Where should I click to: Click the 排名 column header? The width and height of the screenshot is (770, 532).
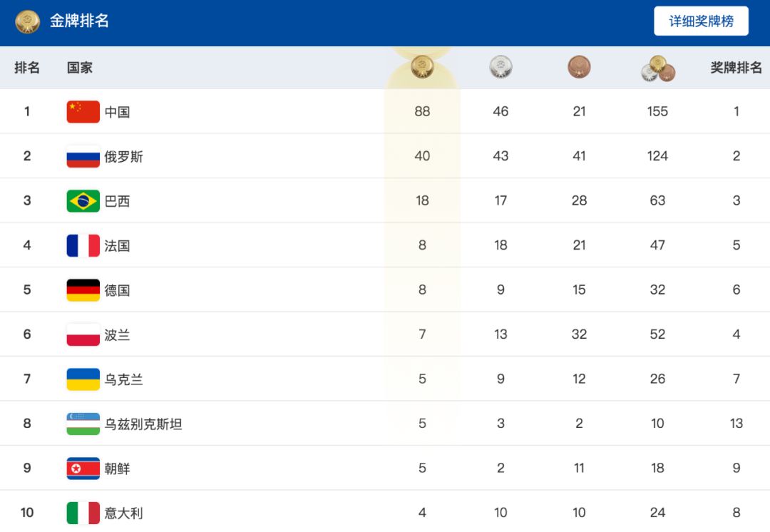tap(27, 67)
